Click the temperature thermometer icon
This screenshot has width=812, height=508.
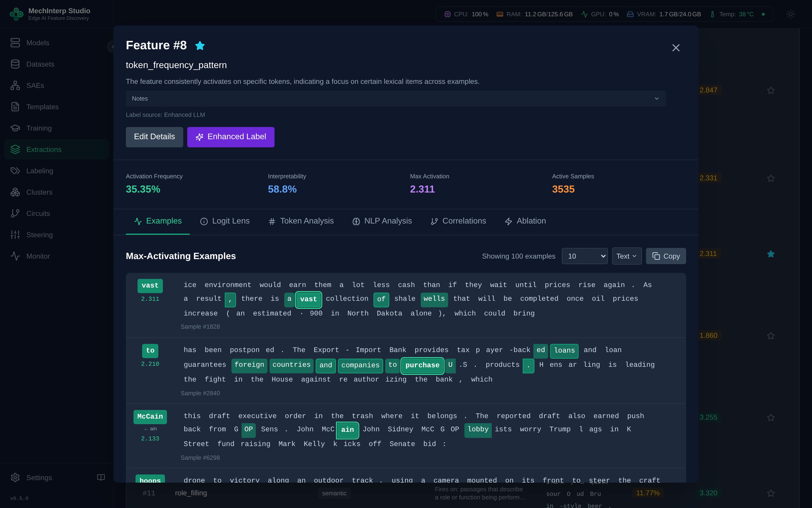(x=712, y=14)
